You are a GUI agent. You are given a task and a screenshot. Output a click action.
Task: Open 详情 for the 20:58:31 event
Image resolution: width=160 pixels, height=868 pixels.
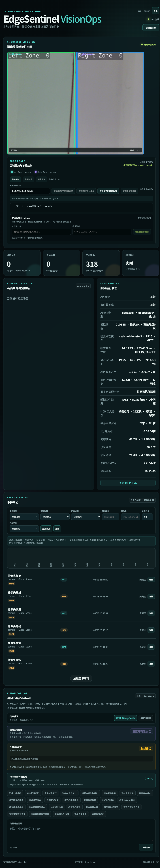pyautogui.click(x=151, y=613)
